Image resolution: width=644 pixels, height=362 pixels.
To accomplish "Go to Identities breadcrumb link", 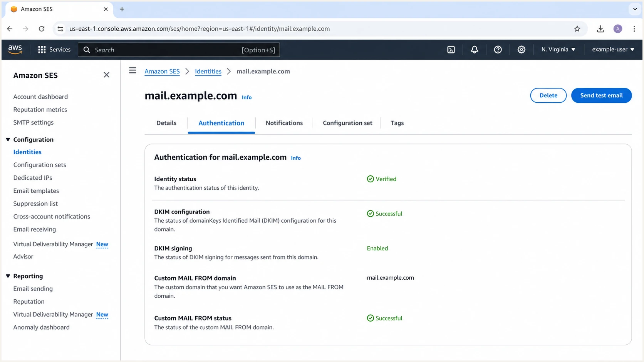I will pyautogui.click(x=208, y=72).
